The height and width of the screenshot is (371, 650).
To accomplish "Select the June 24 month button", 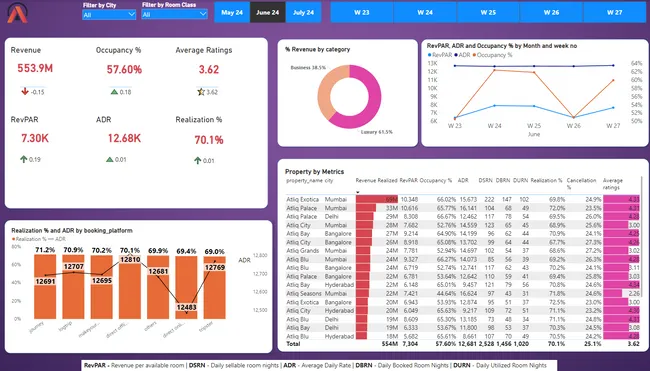I will point(267,12).
